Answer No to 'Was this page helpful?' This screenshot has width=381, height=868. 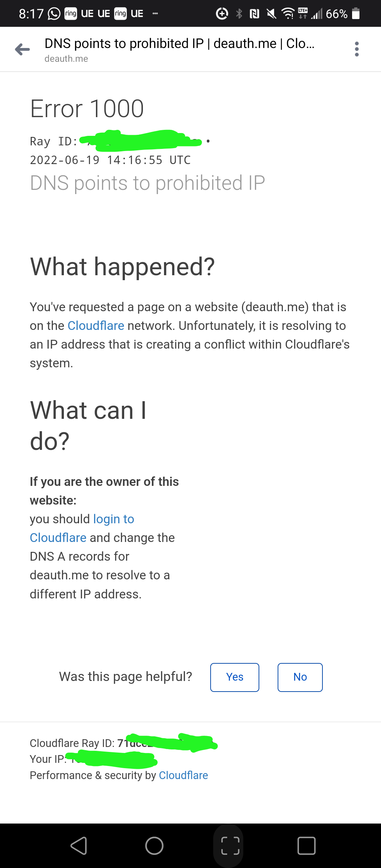pos(300,677)
